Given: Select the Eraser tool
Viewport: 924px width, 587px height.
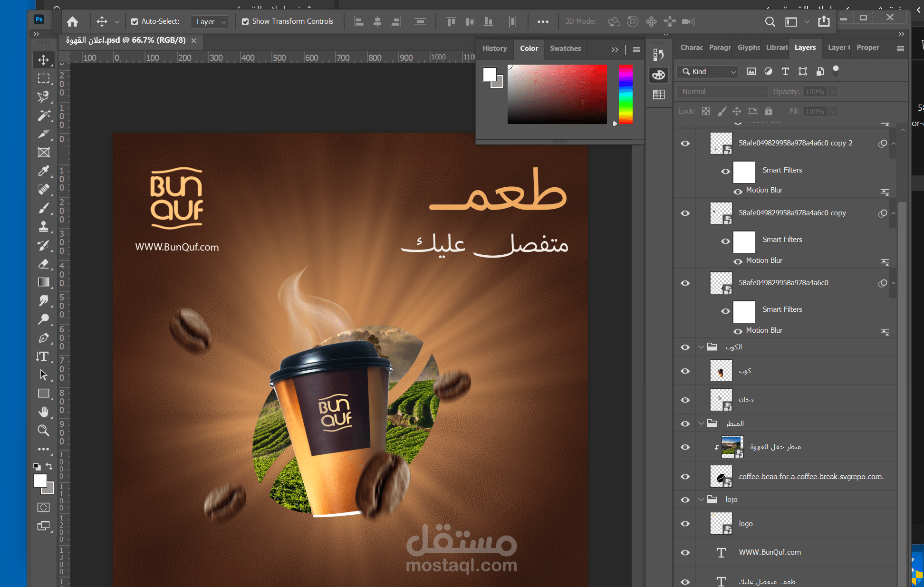Looking at the screenshot, I should [x=43, y=264].
